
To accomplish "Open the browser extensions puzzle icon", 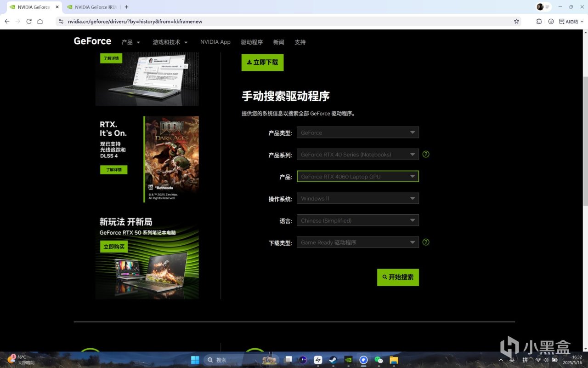I will pos(539,21).
